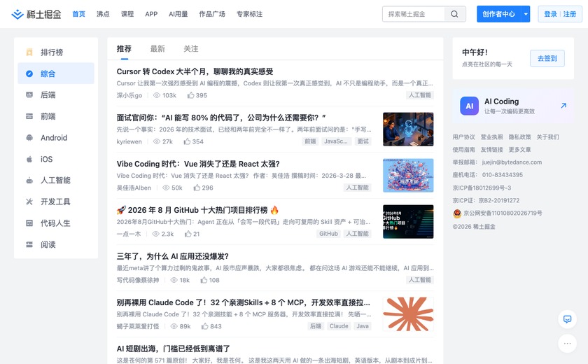
Task: Open AI Coding via arrow icon
Action: 563,106
